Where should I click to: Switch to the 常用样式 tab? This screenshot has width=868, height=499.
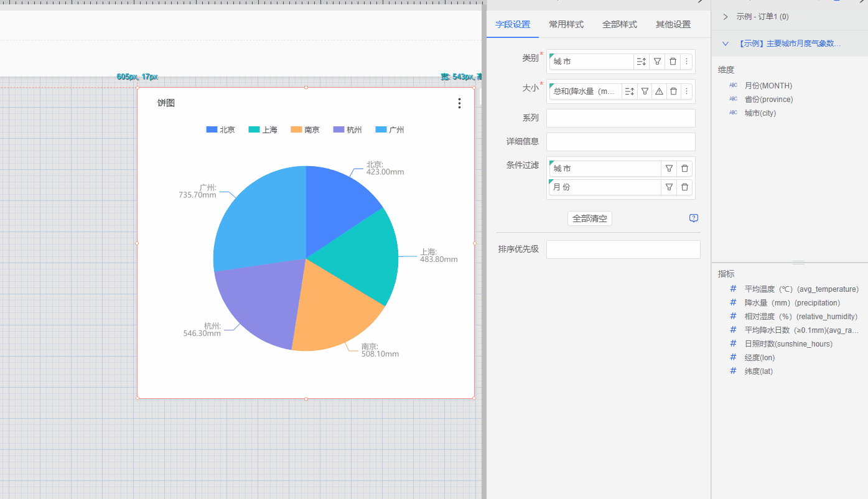click(x=566, y=25)
